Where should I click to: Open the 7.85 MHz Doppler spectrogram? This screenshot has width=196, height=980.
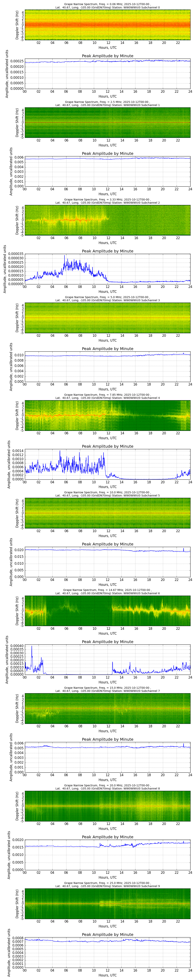pos(107,416)
